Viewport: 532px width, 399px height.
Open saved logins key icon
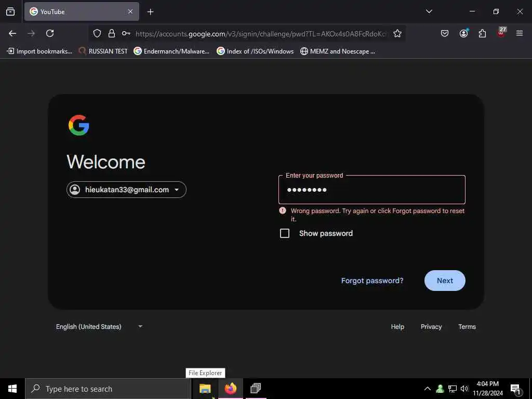coord(126,33)
